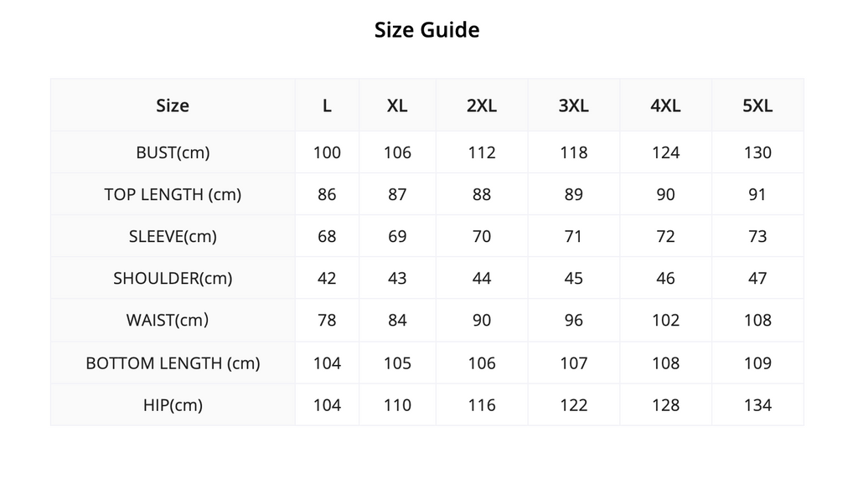Click the TOP LENGTH (cm) row label
The width and height of the screenshot is (858, 504).
coord(173,194)
